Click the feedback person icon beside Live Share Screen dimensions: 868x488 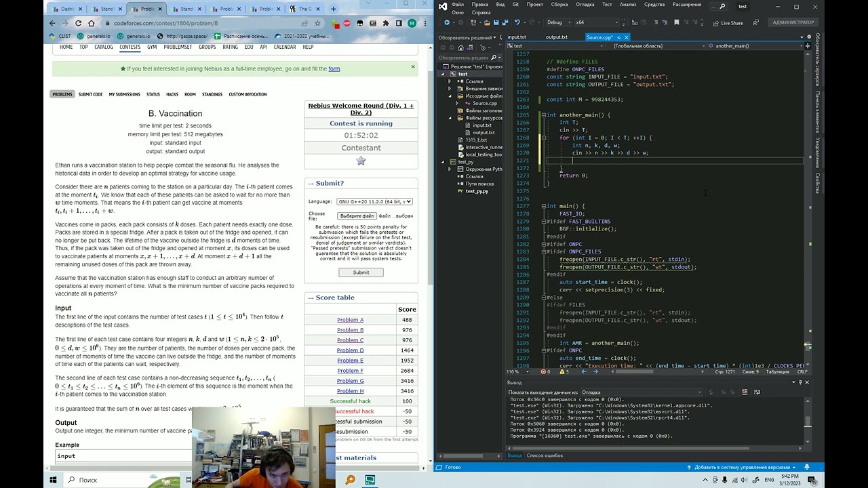[x=755, y=22]
